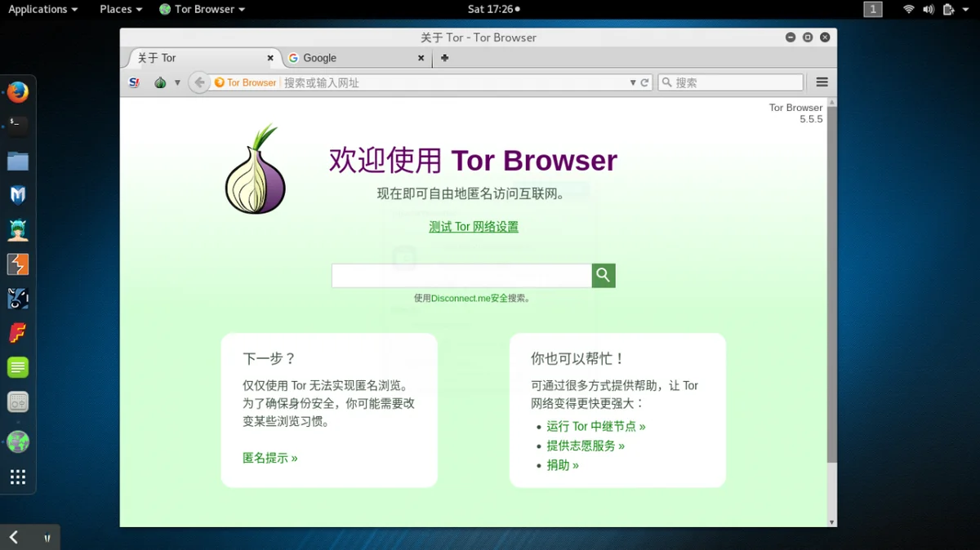Viewport: 980px width, 550px height.
Task: Close the 关于 Tor tab
Action: (x=271, y=58)
